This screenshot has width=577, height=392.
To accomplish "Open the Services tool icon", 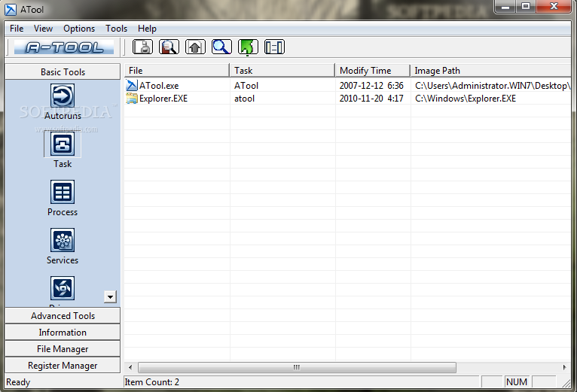I will (63, 240).
